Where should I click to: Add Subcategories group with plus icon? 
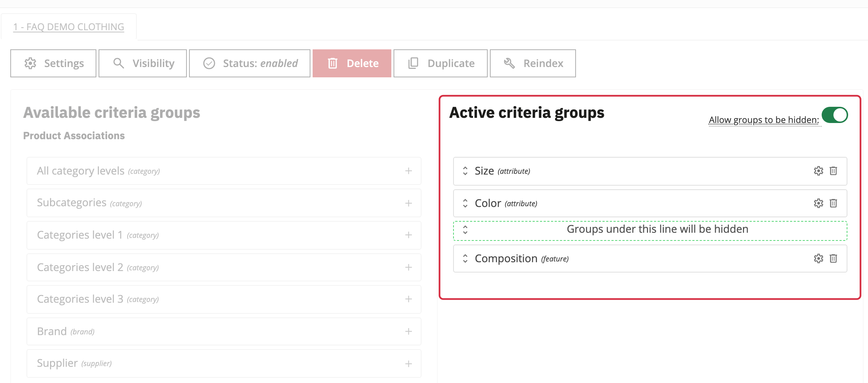pyautogui.click(x=409, y=203)
